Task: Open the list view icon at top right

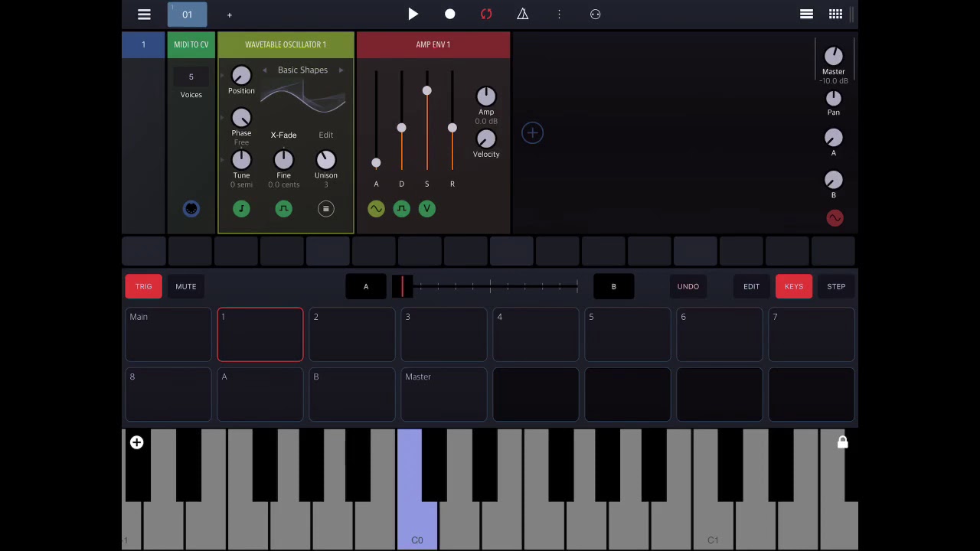Action: (806, 14)
